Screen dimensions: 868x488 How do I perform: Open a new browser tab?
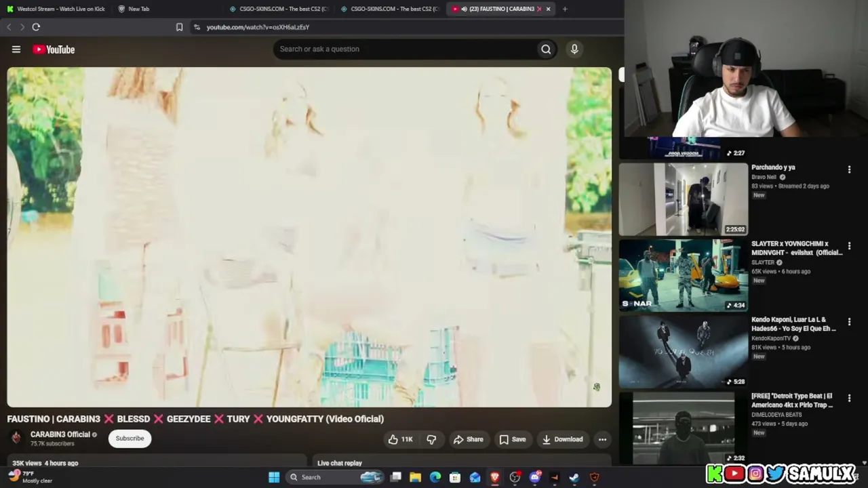(565, 9)
